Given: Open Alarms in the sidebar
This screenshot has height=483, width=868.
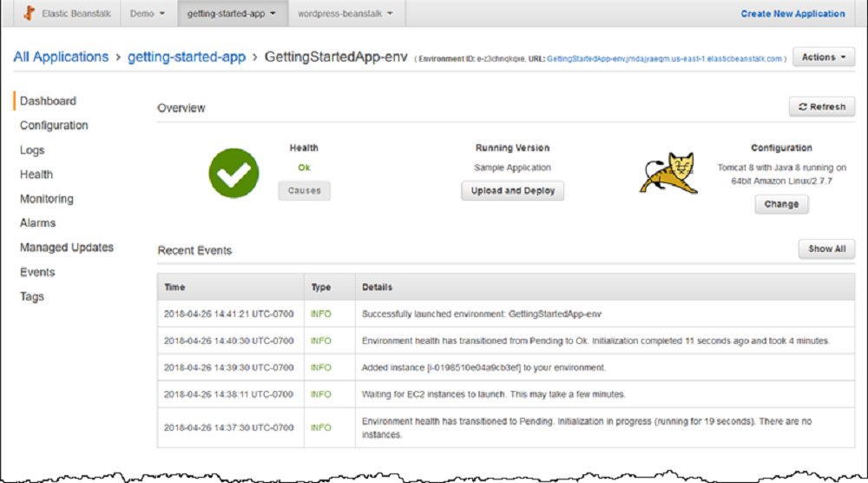Looking at the screenshot, I should 37,222.
